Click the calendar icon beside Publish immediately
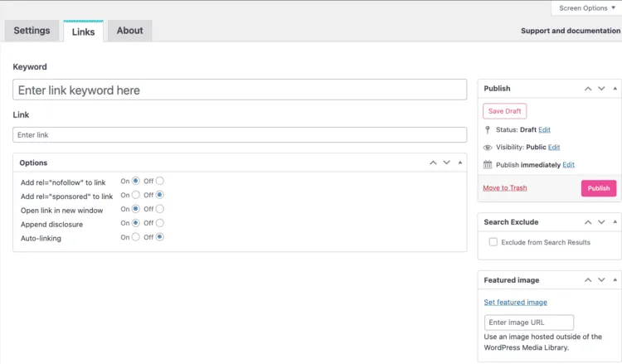This screenshot has height=364, width=622. [488, 164]
